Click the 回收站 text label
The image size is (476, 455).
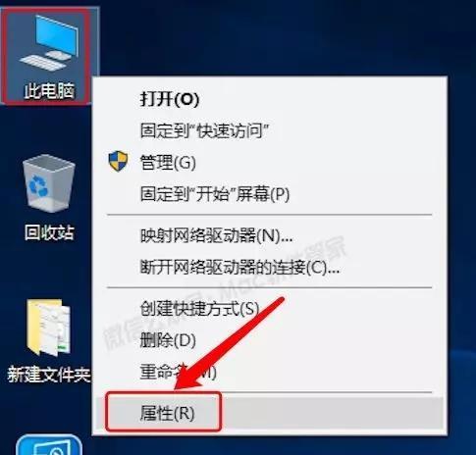click(x=49, y=232)
